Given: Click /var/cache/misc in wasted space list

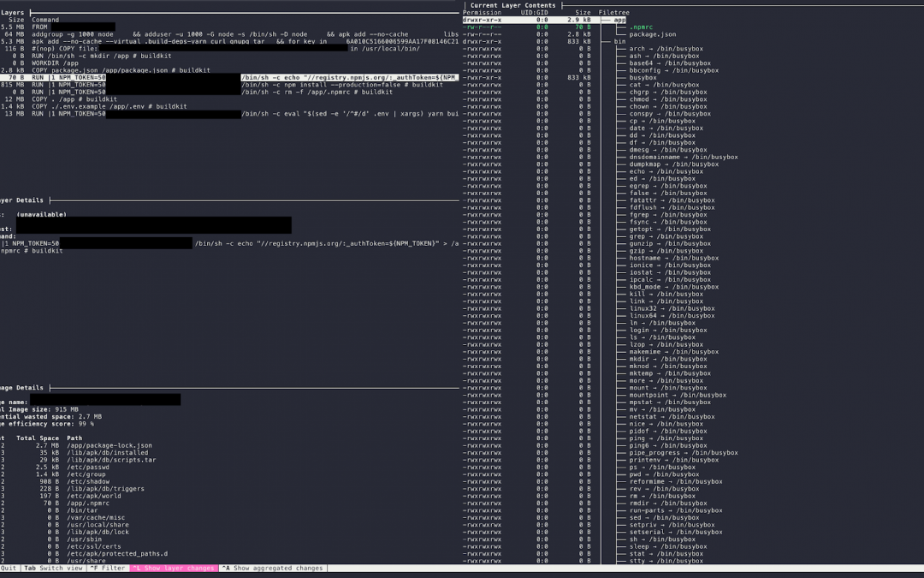Looking at the screenshot, I should coord(96,518).
